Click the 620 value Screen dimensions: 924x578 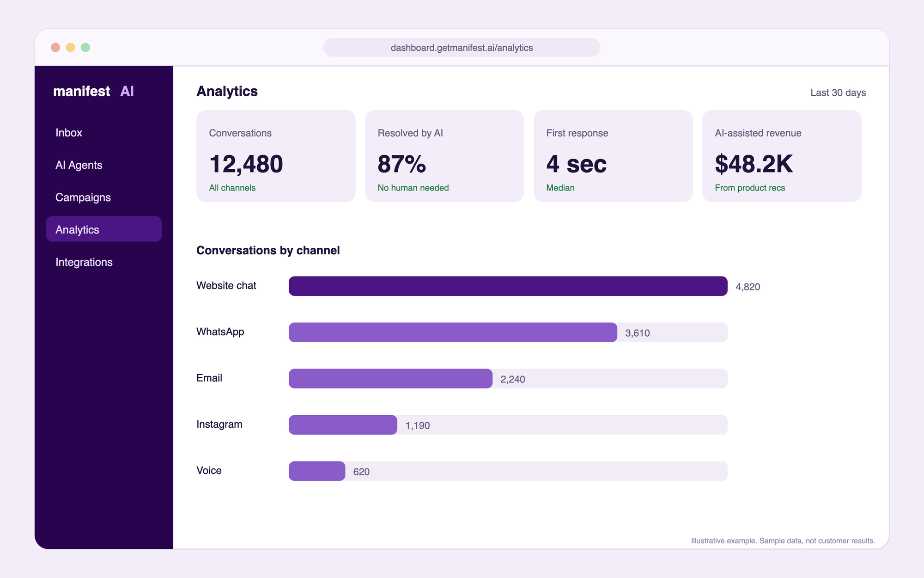tap(361, 472)
